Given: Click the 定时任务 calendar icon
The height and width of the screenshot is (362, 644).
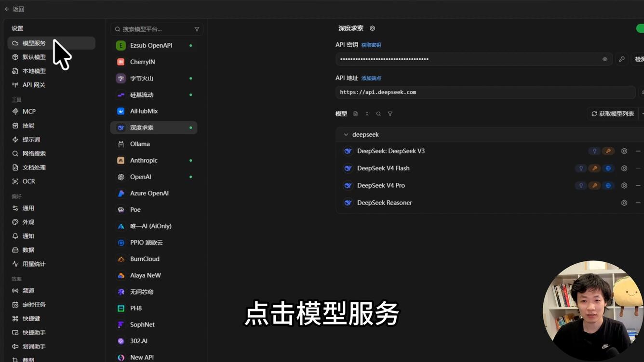Looking at the screenshot, I should point(15,305).
